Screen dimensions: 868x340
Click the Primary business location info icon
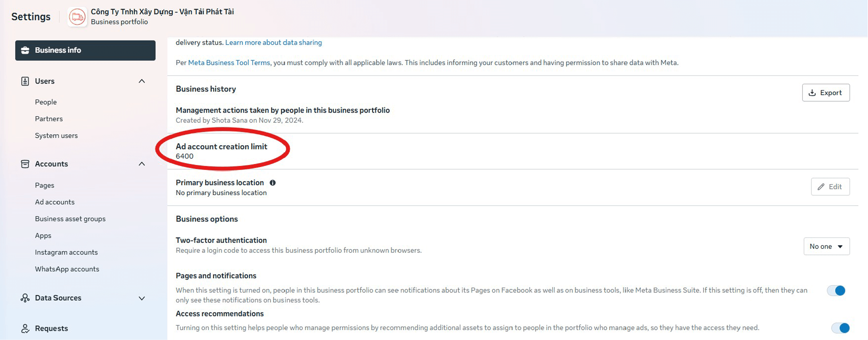273,183
